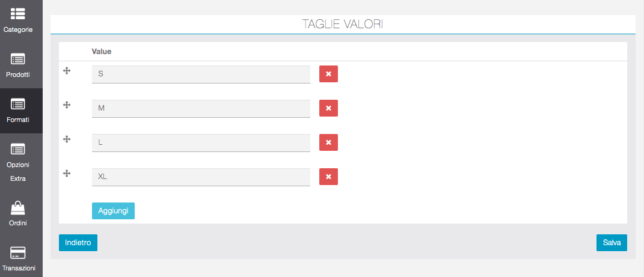644x277 pixels.
Task: Select the Formati sidebar icon
Action: 18,104
